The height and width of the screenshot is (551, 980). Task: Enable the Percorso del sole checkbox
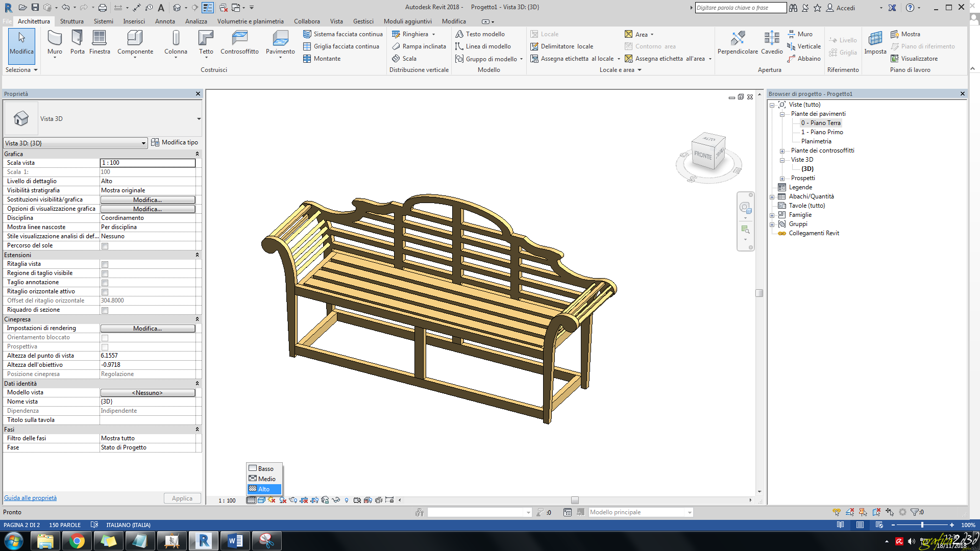(105, 245)
